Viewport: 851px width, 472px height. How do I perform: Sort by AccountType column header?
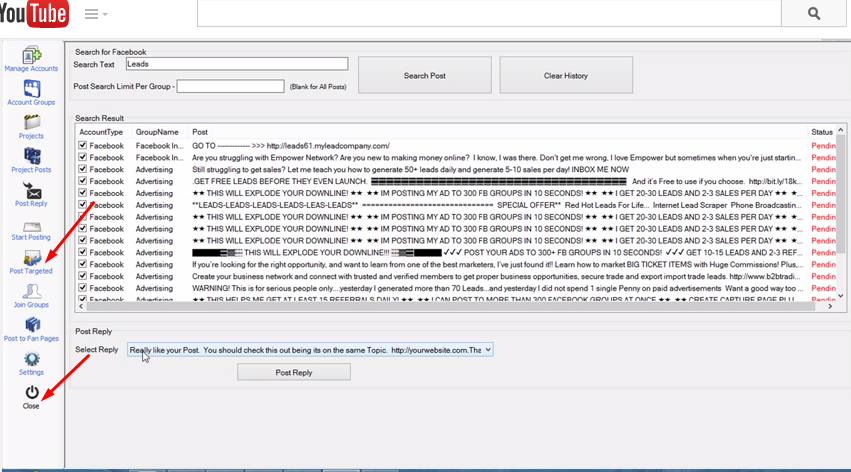101,132
